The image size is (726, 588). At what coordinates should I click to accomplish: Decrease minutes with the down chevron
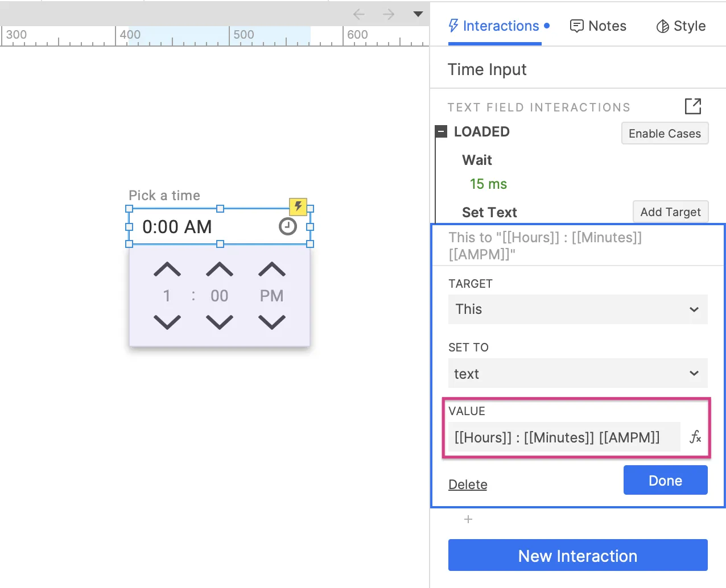coord(220,322)
